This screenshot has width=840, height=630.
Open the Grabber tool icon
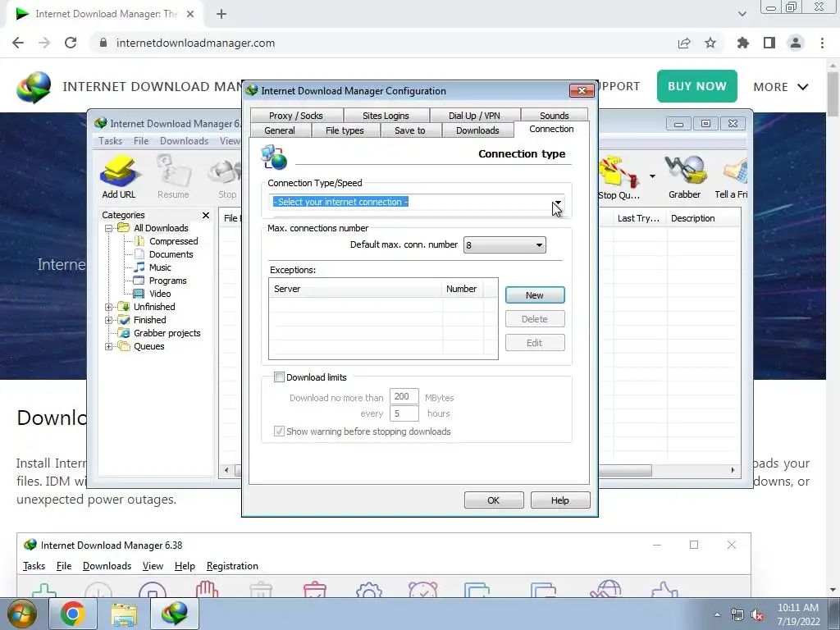tap(685, 177)
